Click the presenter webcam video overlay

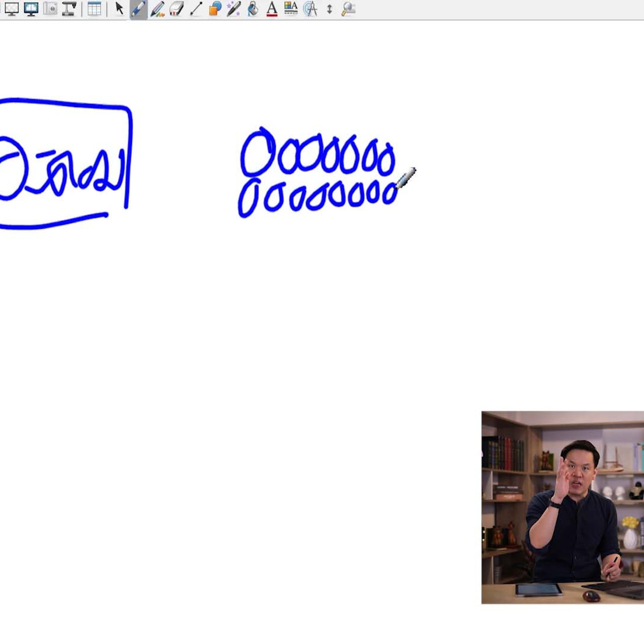coord(562,507)
